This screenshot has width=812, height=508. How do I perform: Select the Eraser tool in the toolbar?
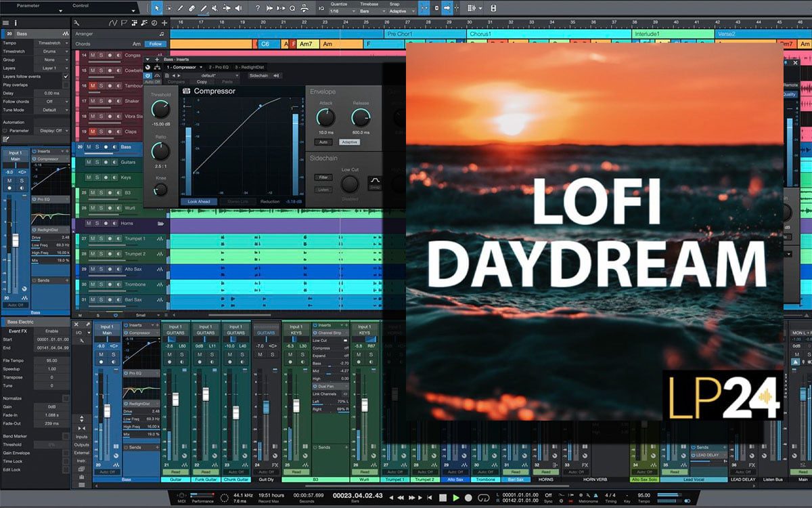pyautogui.click(x=191, y=8)
